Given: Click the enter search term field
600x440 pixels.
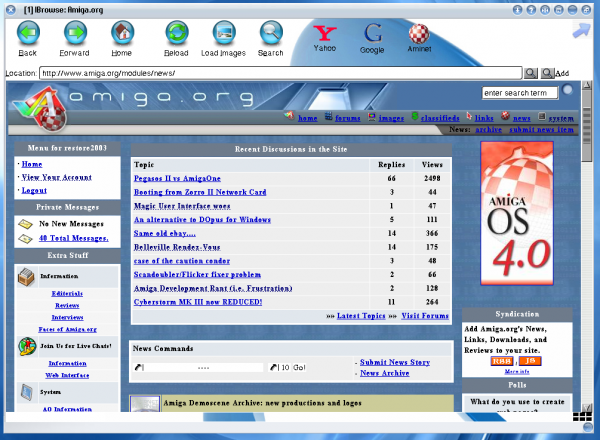Looking at the screenshot, I should point(520,93).
